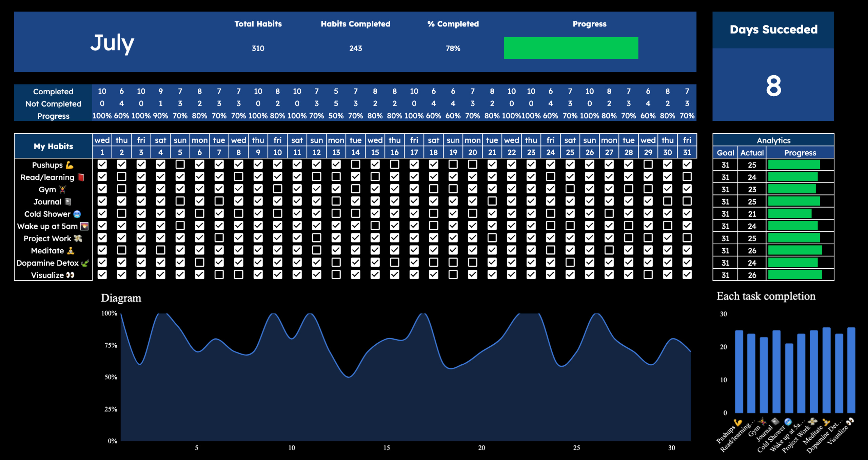Screen dimensions: 868x460
Task: Uncheck the Dopamine Detox box for day 31
Action: coord(687,262)
